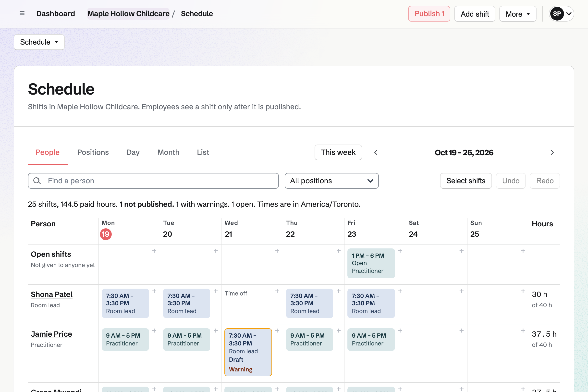Open Shona Patel's profile link
This screenshot has height=392, width=588.
[52, 294]
